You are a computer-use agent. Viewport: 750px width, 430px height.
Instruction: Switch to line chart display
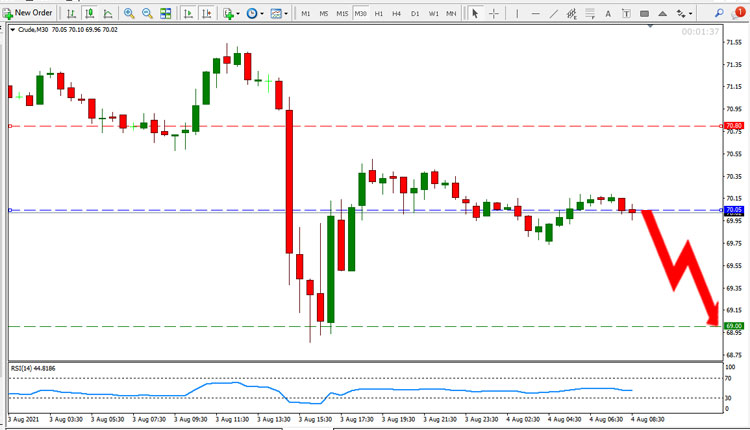pos(108,13)
